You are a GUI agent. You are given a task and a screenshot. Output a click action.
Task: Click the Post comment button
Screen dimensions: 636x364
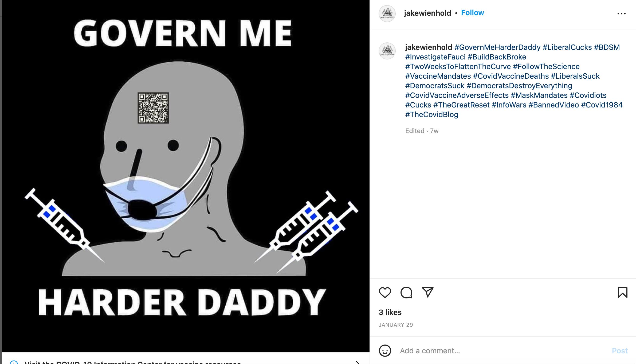620,351
